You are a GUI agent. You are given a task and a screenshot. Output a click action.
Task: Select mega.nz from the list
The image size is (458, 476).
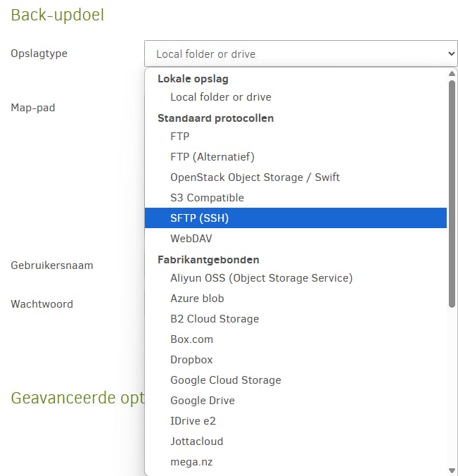(191, 462)
